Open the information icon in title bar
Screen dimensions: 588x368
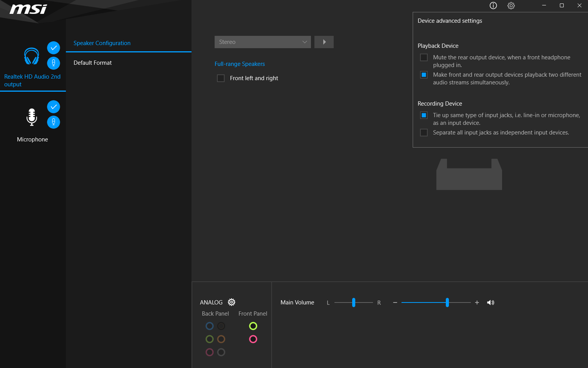[493, 5]
